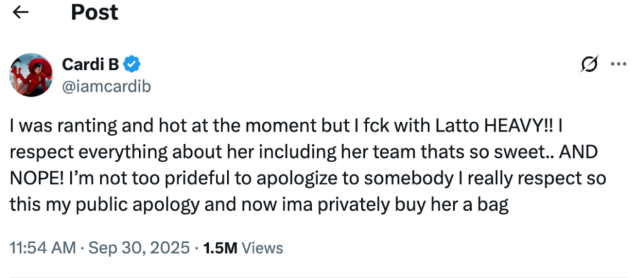644x278 pixels.
Task: Click the blue verified badge
Action: click(x=133, y=64)
